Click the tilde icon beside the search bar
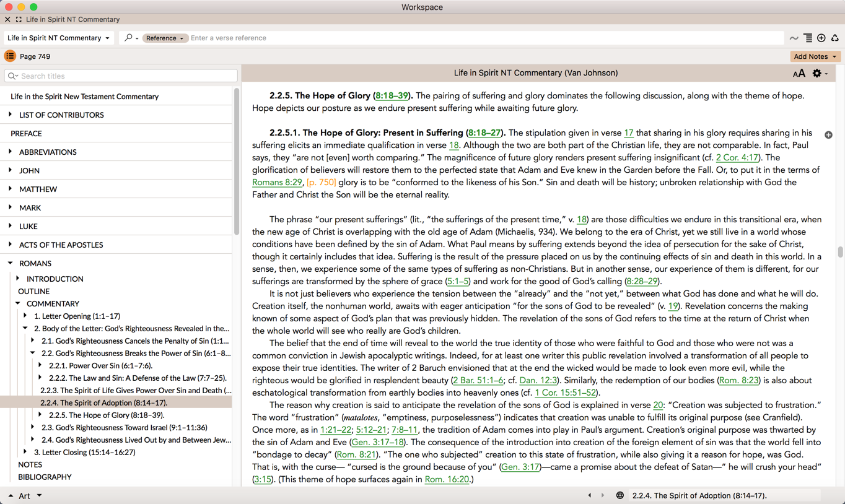Image resolution: width=845 pixels, height=504 pixels. [x=794, y=38]
